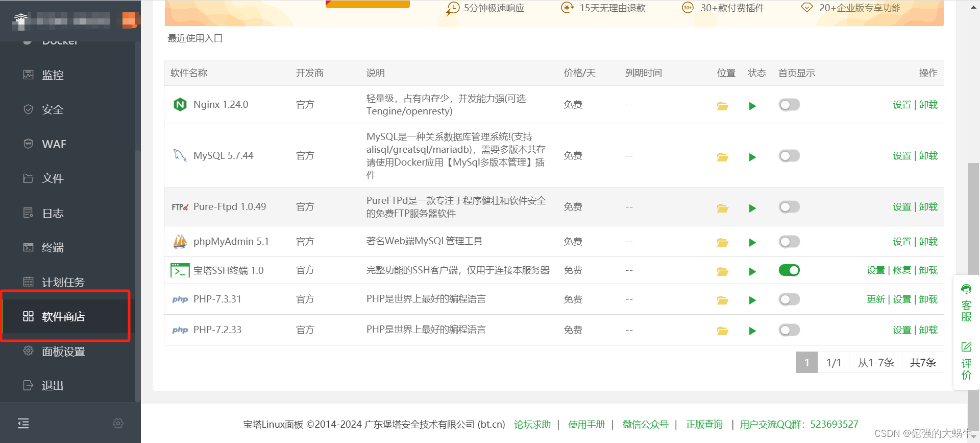980x443 pixels.
Task: Click the 宝塔SSH终端 terminal logo icon
Action: (x=180, y=270)
